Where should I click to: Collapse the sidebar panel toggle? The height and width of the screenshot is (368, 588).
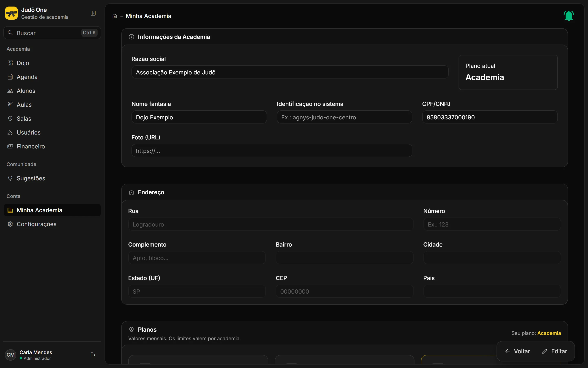click(93, 13)
